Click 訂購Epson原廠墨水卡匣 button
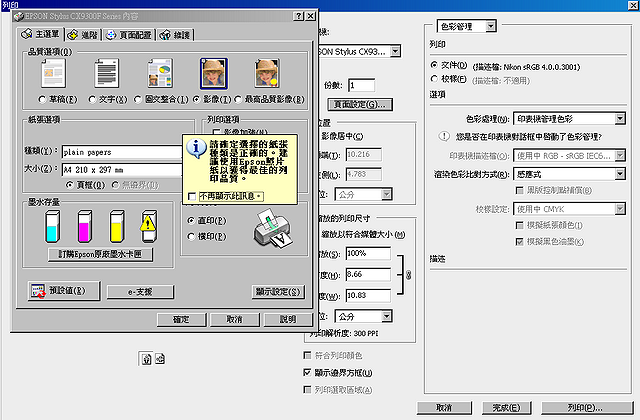The image size is (640, 420). pyautogui.click(x=100, y=254)
